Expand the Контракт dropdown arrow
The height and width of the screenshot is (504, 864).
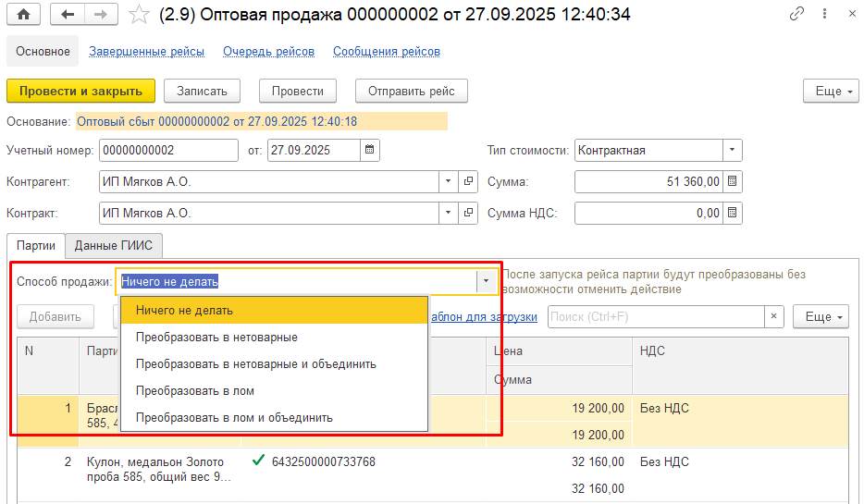tap(448, 214)
